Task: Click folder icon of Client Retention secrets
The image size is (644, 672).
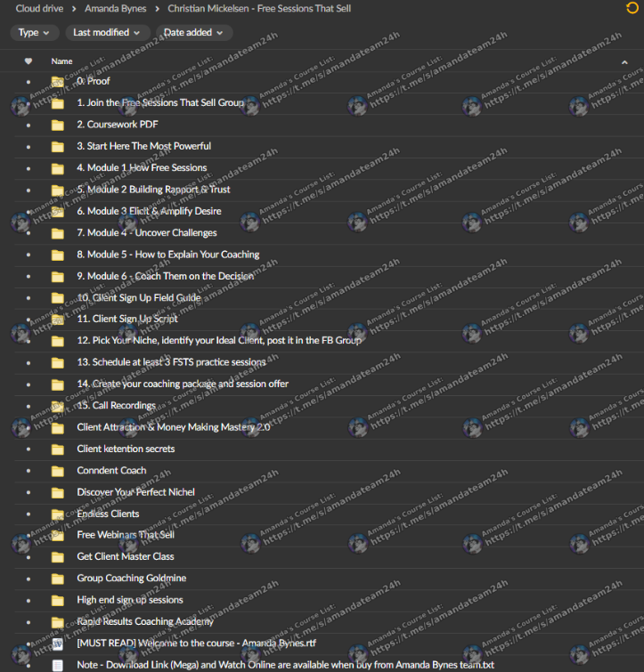Action: tap(58, 449)
